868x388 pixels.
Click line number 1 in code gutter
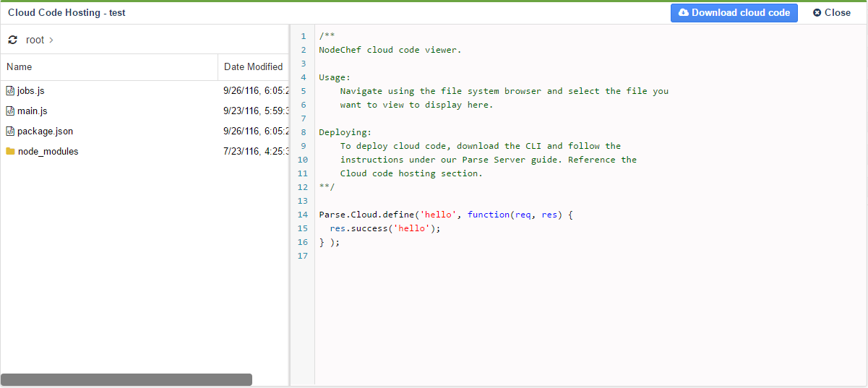[304, 36]
